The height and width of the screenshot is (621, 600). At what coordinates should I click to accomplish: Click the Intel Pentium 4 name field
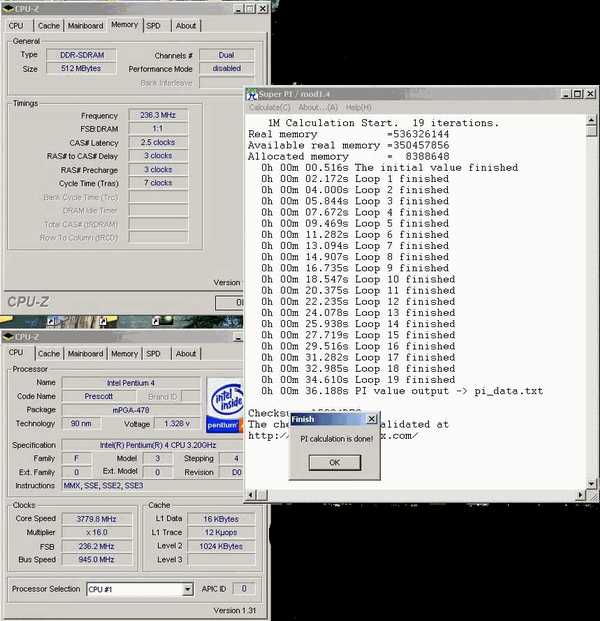pyautogui.click(x=131, y=383)
